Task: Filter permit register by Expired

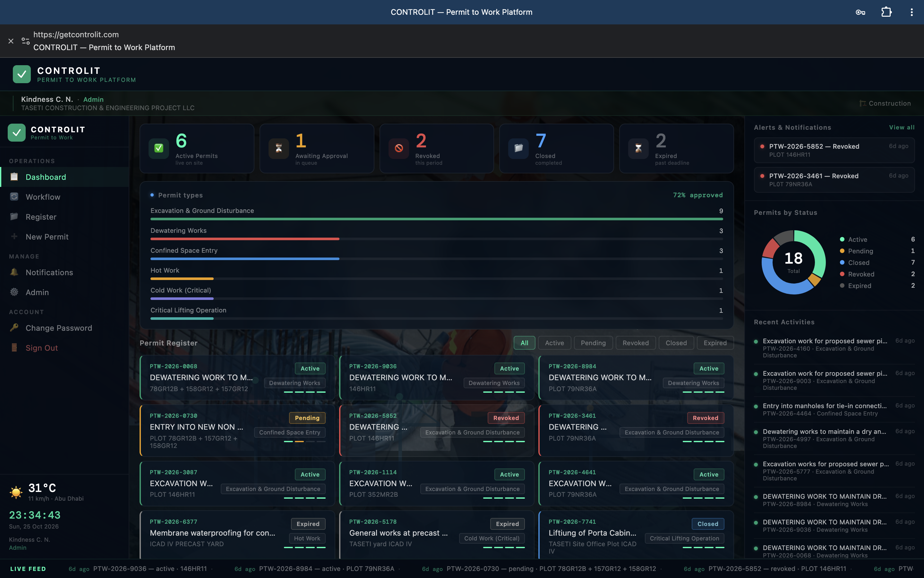Action: pos(715,343)
